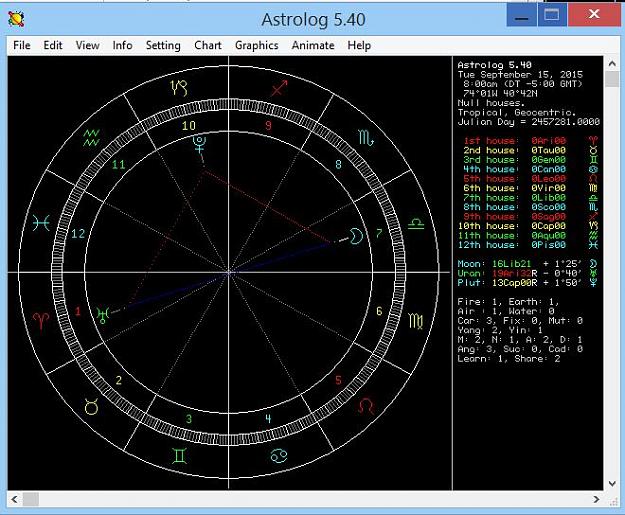Open the Edit menu

point(53,45)
